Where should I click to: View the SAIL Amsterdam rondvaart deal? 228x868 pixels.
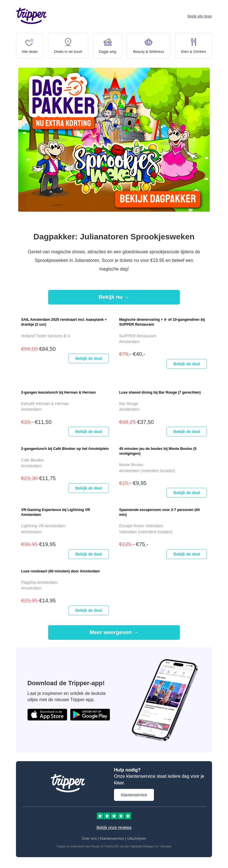click(88, 358)
